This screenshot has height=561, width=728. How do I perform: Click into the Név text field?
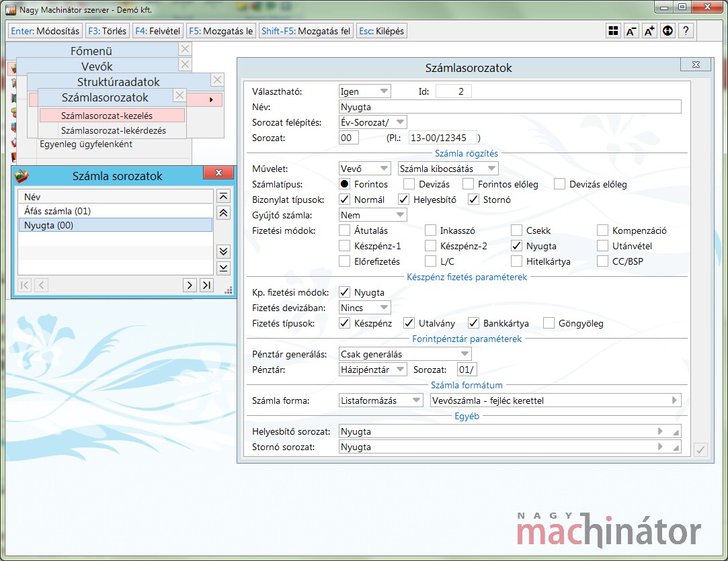510,107
